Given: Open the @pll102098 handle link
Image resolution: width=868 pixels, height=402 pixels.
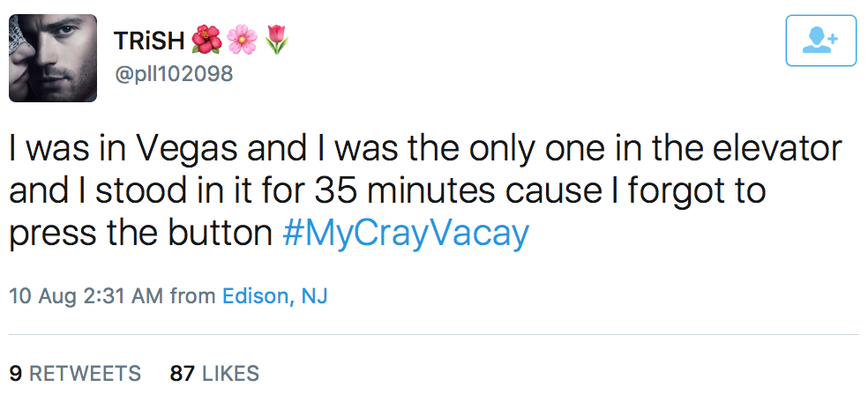Looking at the screenshot, I should tap(173, 74).
